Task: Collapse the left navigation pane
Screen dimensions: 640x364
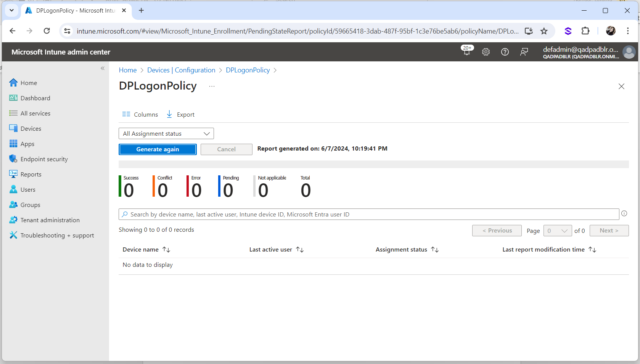Action: tap(103, 68)
